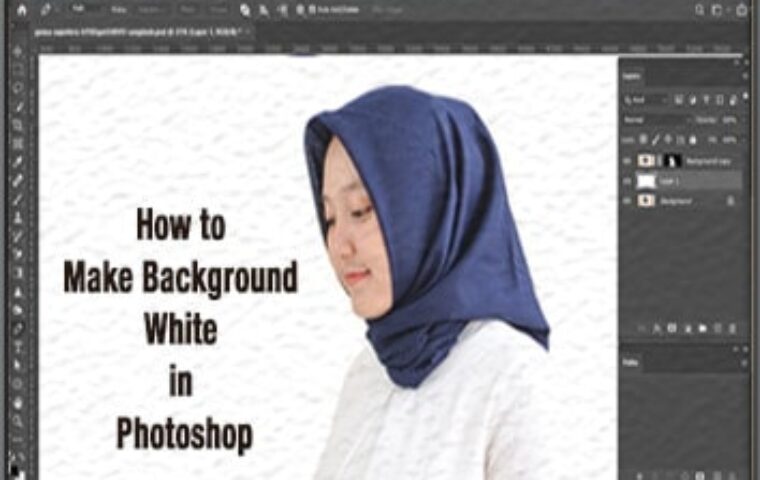Select the Rectangular Marquee tool
This screenshot has height=480, width=760.
coord(18,69)
